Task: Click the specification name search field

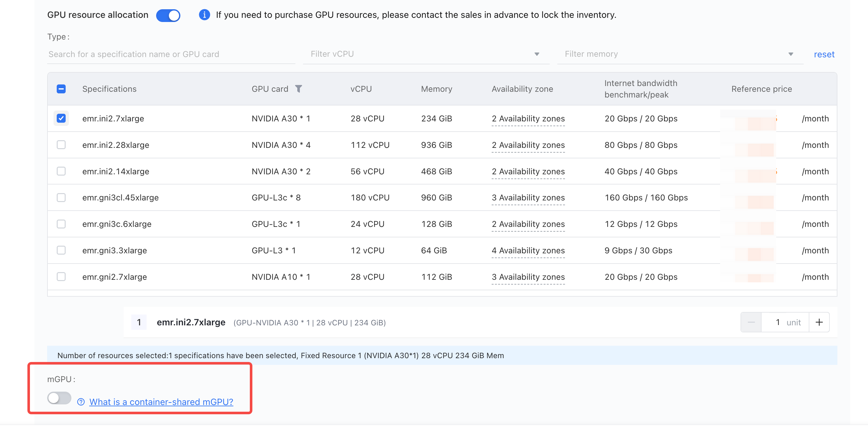Action: (171, 54)
